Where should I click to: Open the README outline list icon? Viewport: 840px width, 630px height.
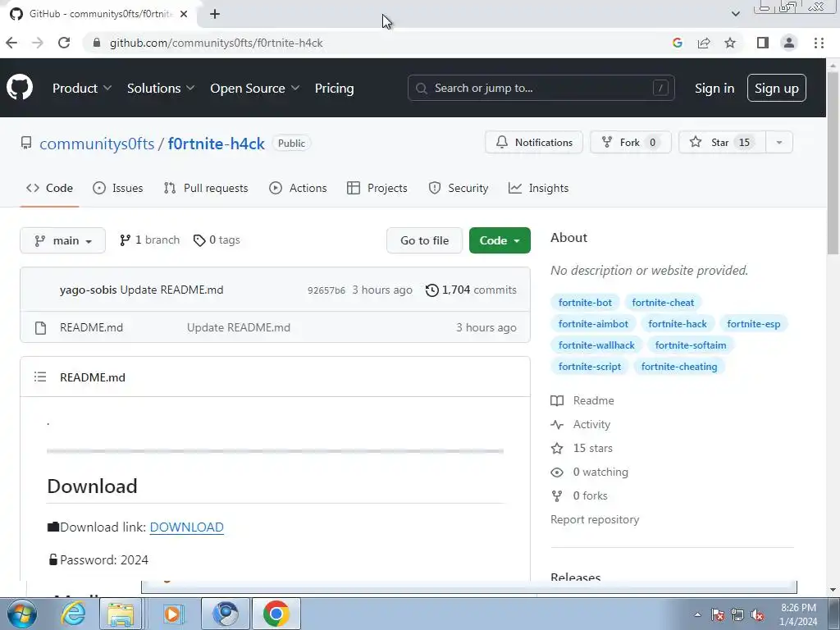pyautogui.click(x=40, y=377)
